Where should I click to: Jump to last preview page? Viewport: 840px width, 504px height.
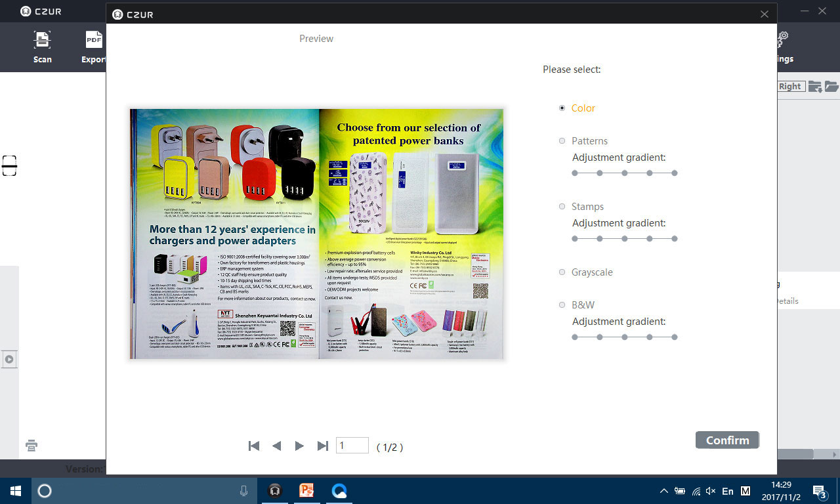coord(322,446)
